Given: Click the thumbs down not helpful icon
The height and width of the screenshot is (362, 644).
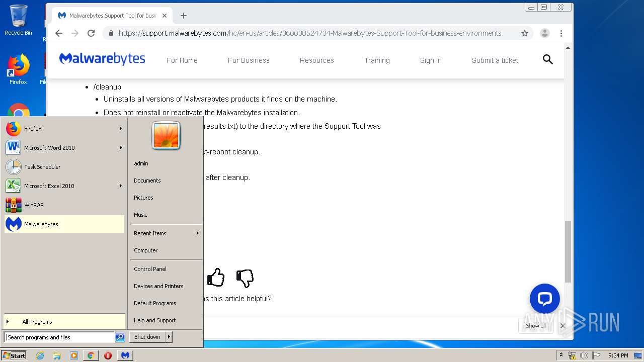Looking at the screenshot, I should pos(245,278).
